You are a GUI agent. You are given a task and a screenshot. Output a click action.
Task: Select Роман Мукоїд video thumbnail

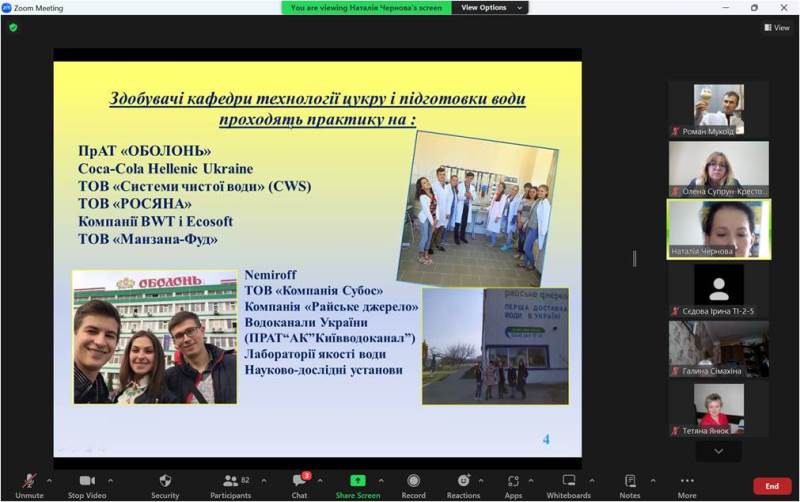click(719, 110)
